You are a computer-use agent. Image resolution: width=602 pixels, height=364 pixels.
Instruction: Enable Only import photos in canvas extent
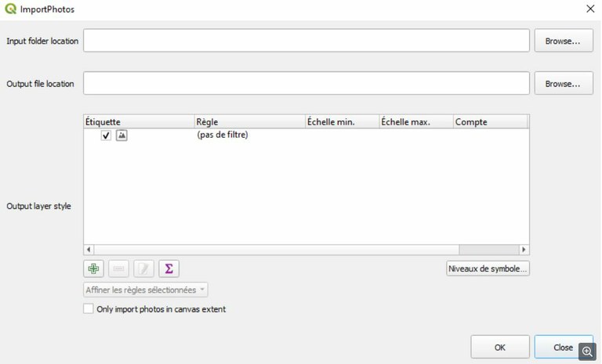(x=89, y=309)
